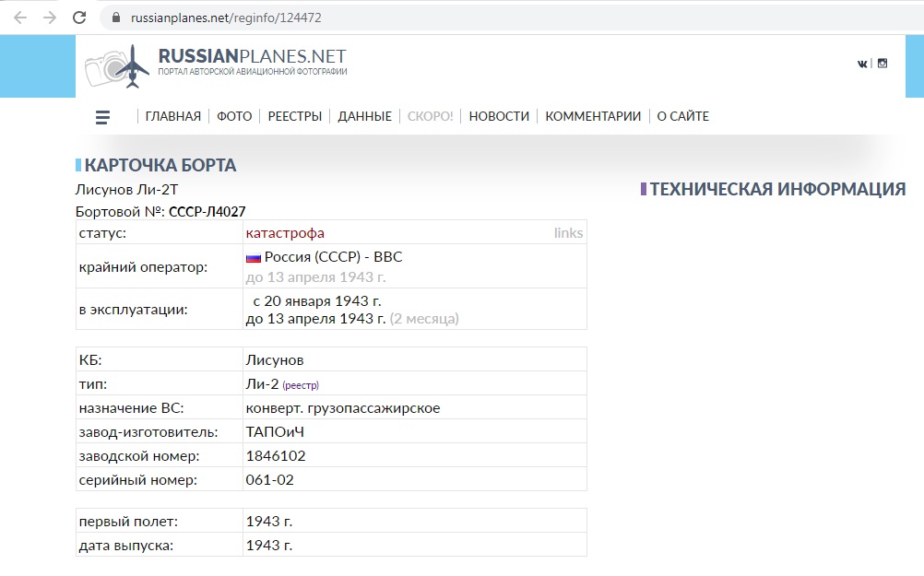The width and height of the screenshot is (924, 576).
Task: Open the VK social page icon
Action: point(862,64)
